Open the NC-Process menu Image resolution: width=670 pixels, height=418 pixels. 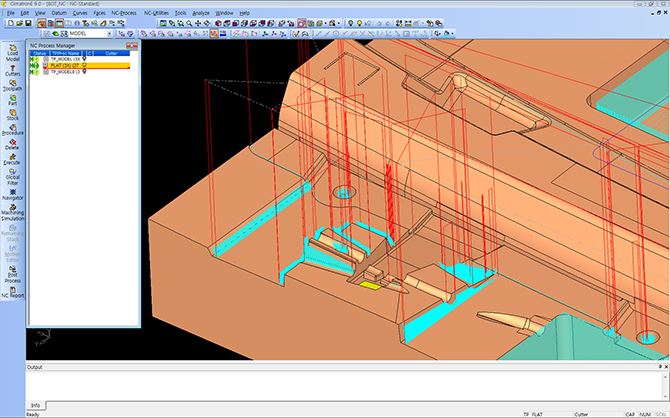tap(124, 13)
